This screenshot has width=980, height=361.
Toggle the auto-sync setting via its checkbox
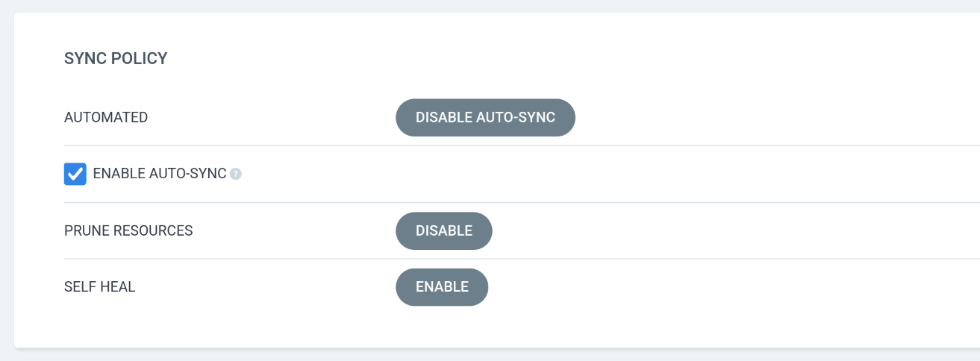pos(75,175)
